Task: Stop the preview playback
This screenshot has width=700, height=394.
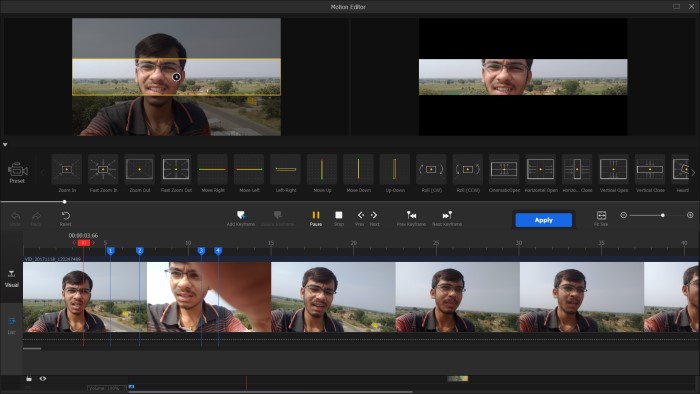Action: 339,219
